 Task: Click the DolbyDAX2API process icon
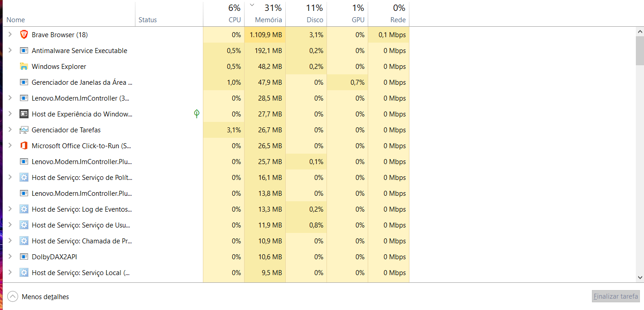click(x=24, y=257)
